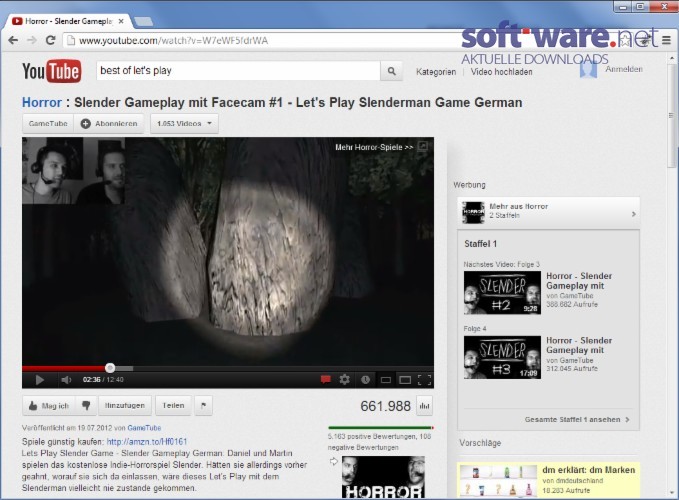Click the search magnifier button
Screen dimensions: 679x500
(x=391, y=71)
